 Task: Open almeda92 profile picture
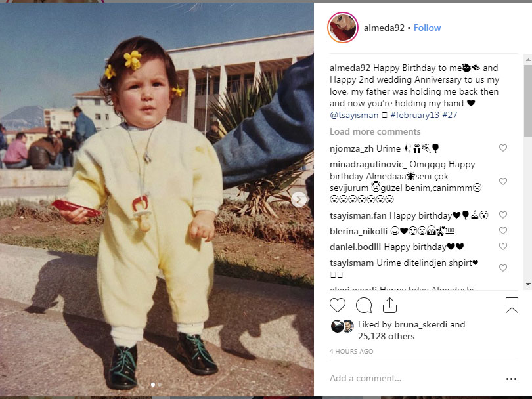coord(343,28)
